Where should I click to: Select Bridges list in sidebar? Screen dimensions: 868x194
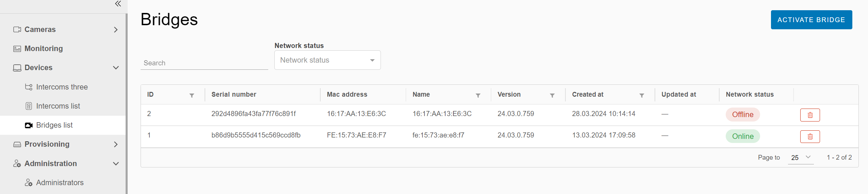pos(54,125)
